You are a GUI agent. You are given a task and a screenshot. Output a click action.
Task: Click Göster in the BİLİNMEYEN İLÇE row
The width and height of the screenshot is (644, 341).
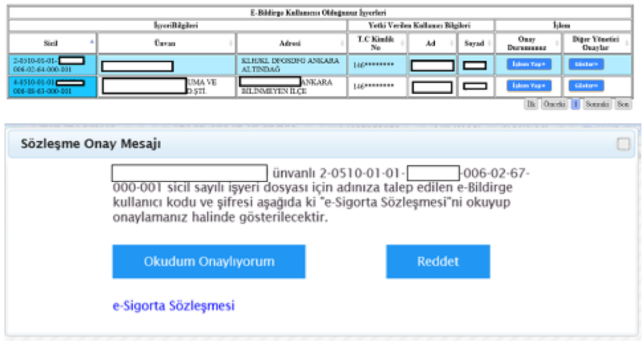(586, 86)
